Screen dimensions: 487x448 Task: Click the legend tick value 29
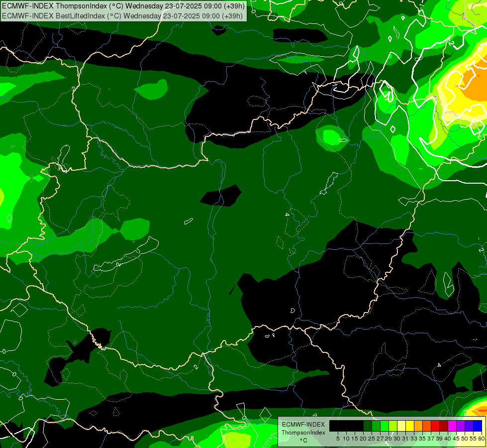click(389, 439)
